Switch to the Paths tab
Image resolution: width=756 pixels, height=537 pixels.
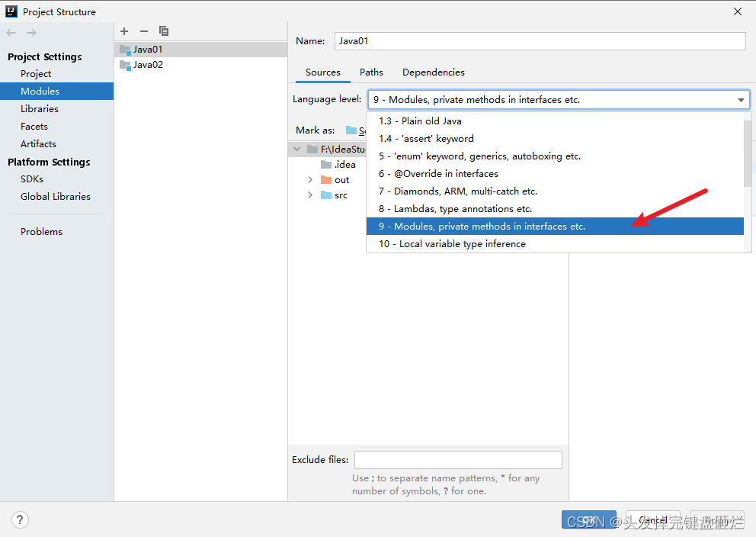point(371,72)
